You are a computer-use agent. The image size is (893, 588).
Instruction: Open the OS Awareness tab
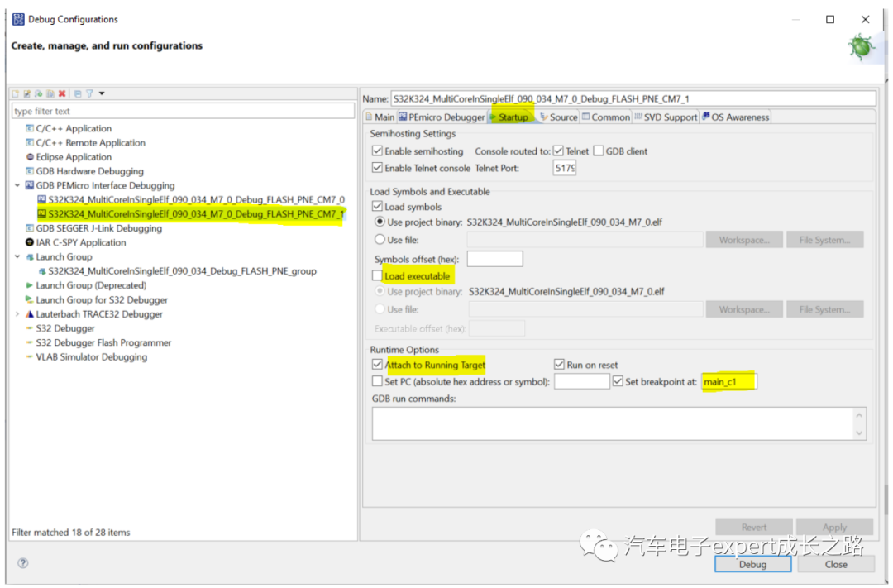point(735,117)
